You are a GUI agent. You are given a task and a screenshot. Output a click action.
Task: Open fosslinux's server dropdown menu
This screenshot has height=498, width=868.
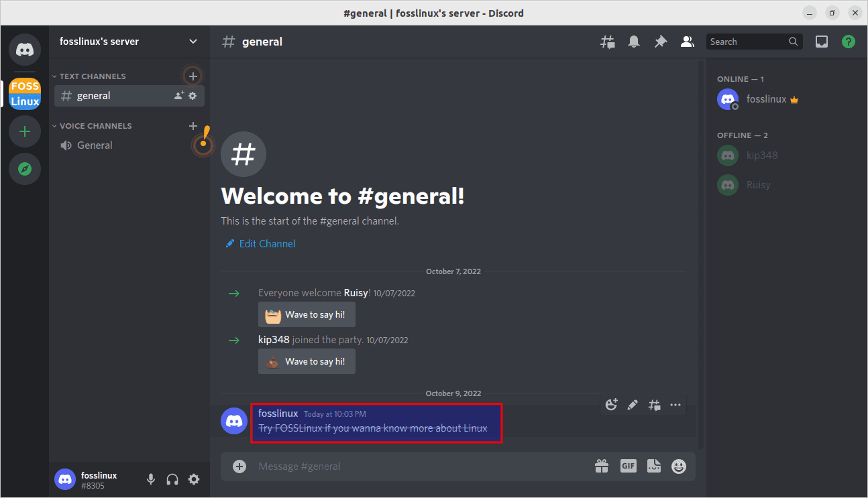point(129,42)
